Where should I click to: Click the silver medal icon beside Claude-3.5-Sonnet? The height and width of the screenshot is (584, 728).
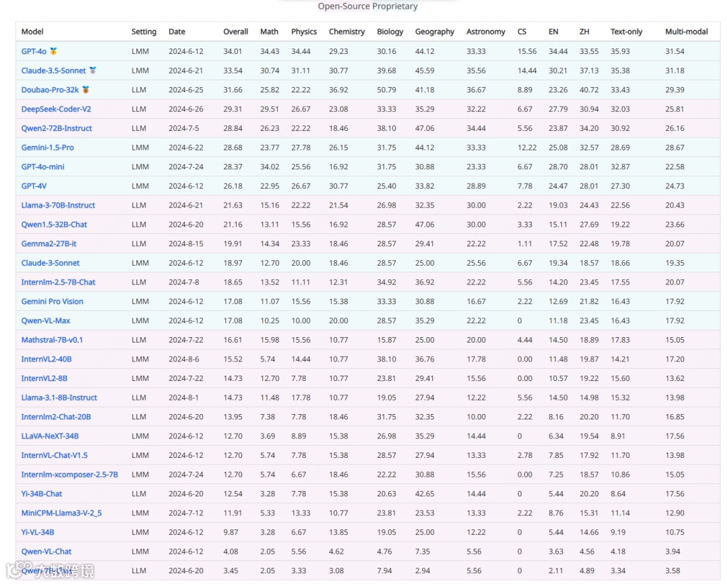click(93, 70)
